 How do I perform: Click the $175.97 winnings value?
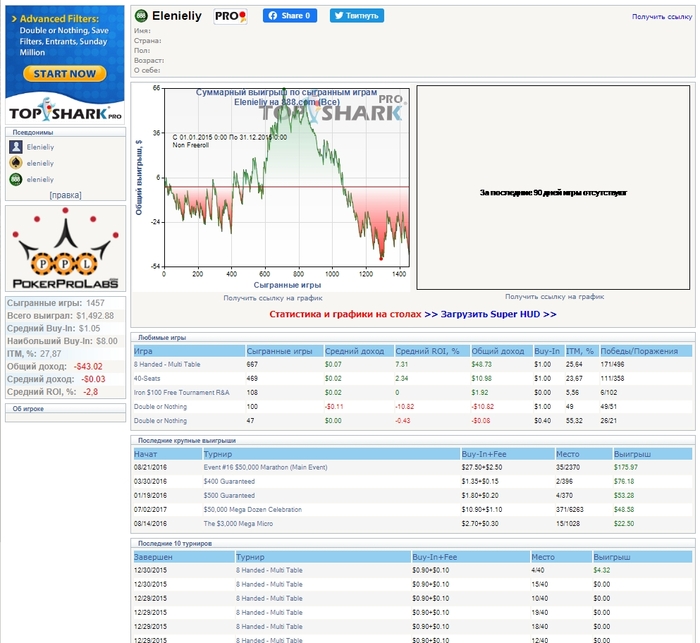tap(625, 467)
